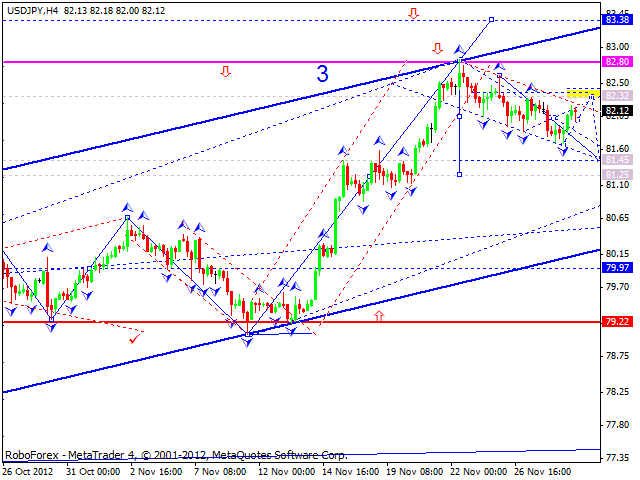Screen dimensions: 640x480
Task: Click the large blue number 3 label
Action: pos(322,74)
